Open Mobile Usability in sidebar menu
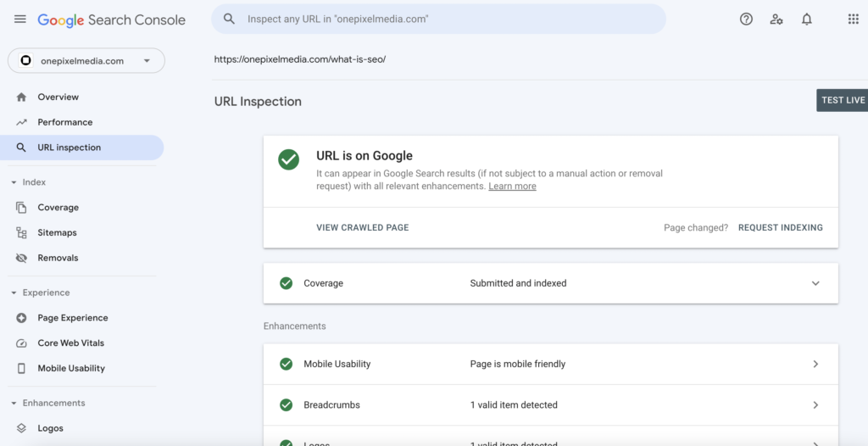The image size is (868, 446). (71, 369)
